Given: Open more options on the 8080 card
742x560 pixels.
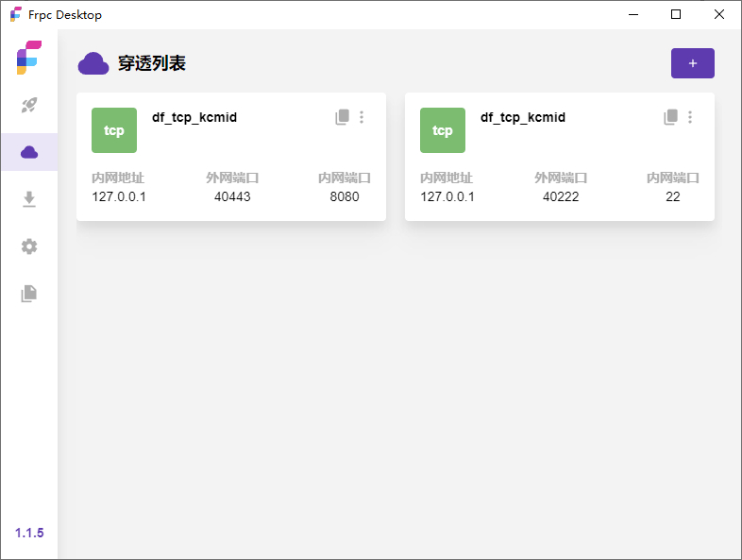Looking at the screenshot, I should pyautogui.click(x=362, y=117).
